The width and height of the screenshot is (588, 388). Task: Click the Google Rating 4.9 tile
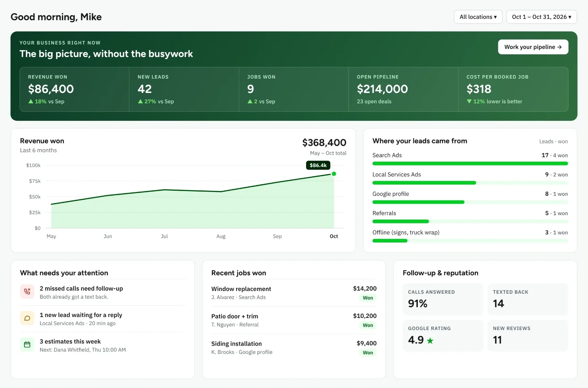click(x=443, y=336)
